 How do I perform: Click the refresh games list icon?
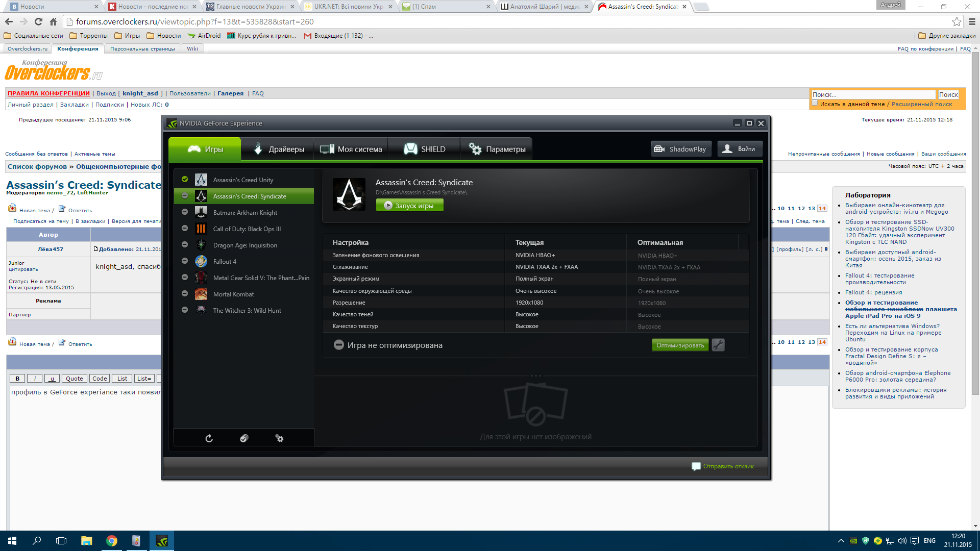click(x=209, y=438)
